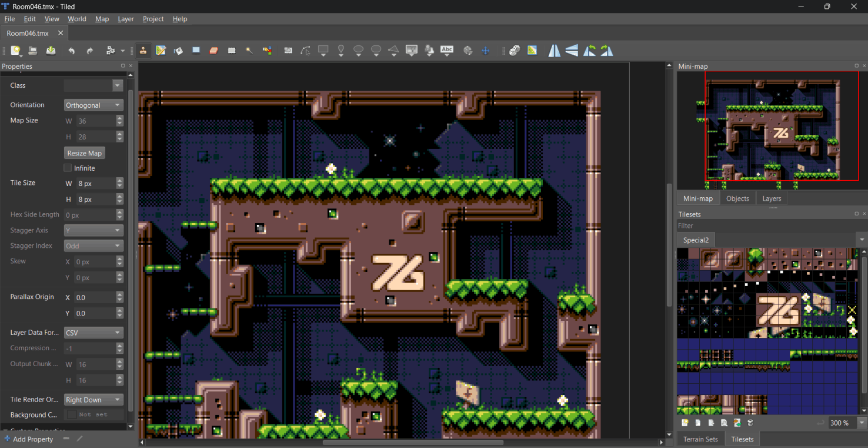Open the World menu
Viewport: 868px width, 448px height.
(x=76, y=19)
